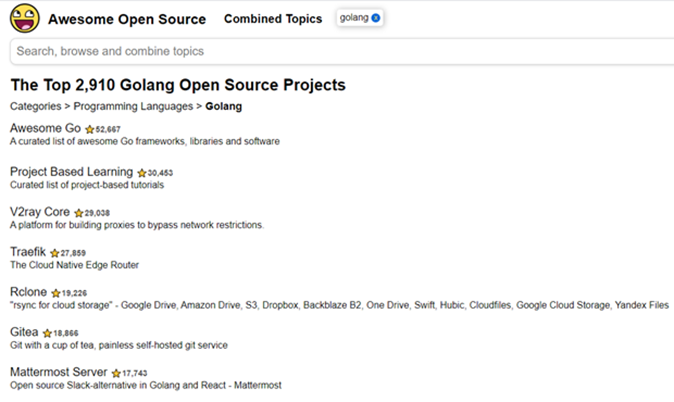Click the 18,866 star count

pos(66,333)
